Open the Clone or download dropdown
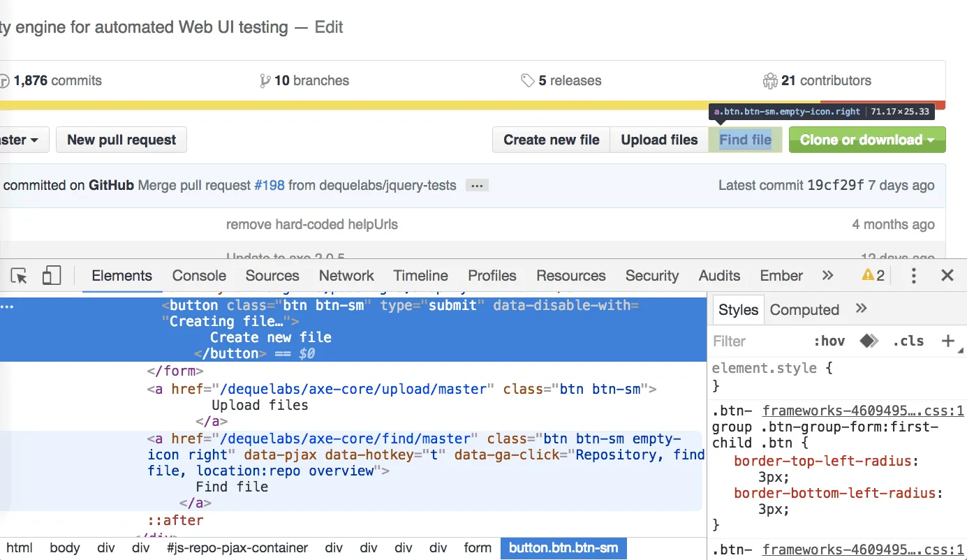967x560 pixels. point(866,140)
